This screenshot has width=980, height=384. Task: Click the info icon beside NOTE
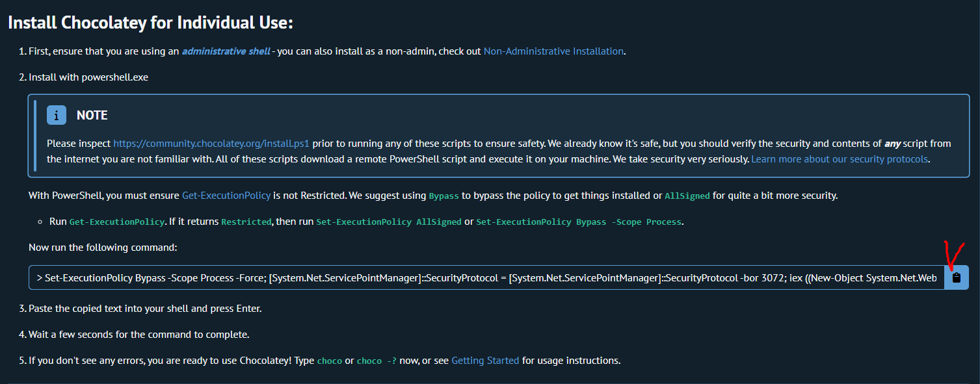tap(57, 115)
